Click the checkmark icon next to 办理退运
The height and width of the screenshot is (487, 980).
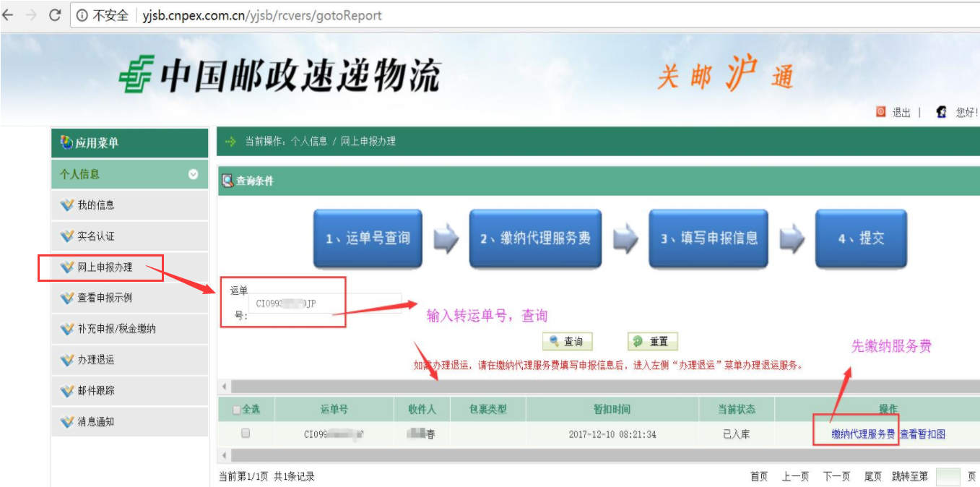[67, 360]
